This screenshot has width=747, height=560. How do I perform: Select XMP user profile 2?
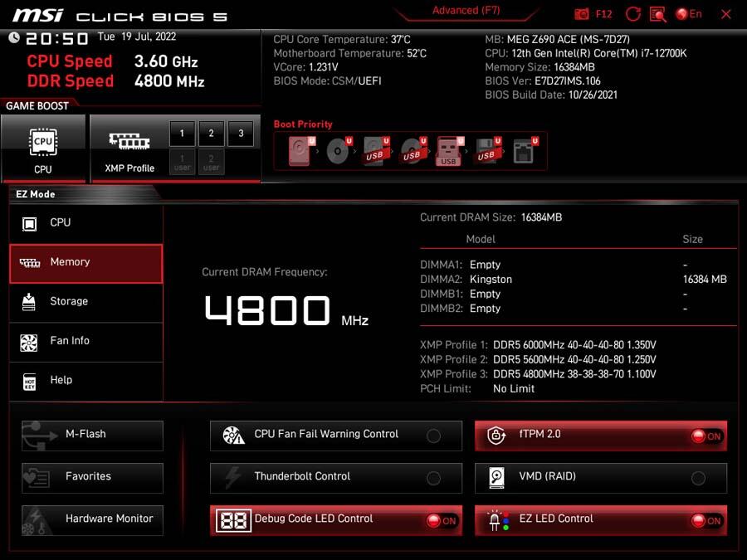211,162
